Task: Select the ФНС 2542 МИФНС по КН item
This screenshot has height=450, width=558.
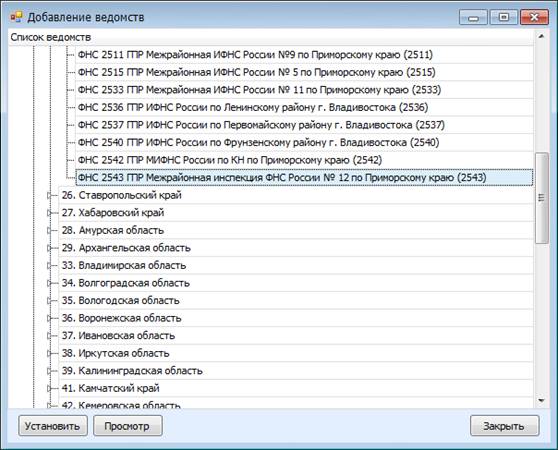Action: coord(230,160)
